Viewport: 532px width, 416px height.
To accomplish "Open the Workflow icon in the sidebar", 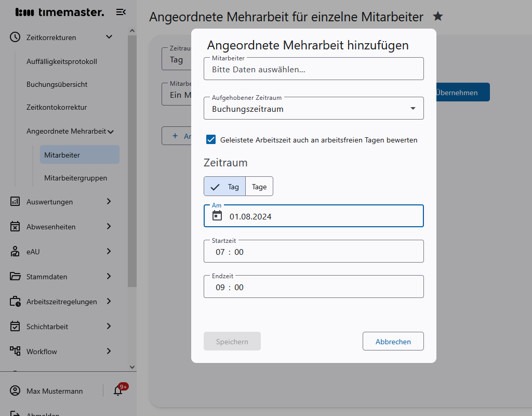I will coord(16,352).
